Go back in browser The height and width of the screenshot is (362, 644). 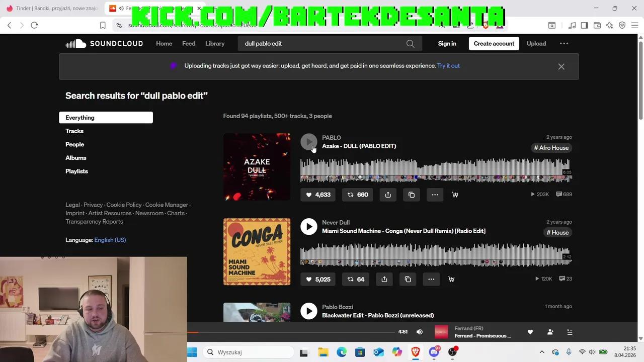tap(9, 25)
